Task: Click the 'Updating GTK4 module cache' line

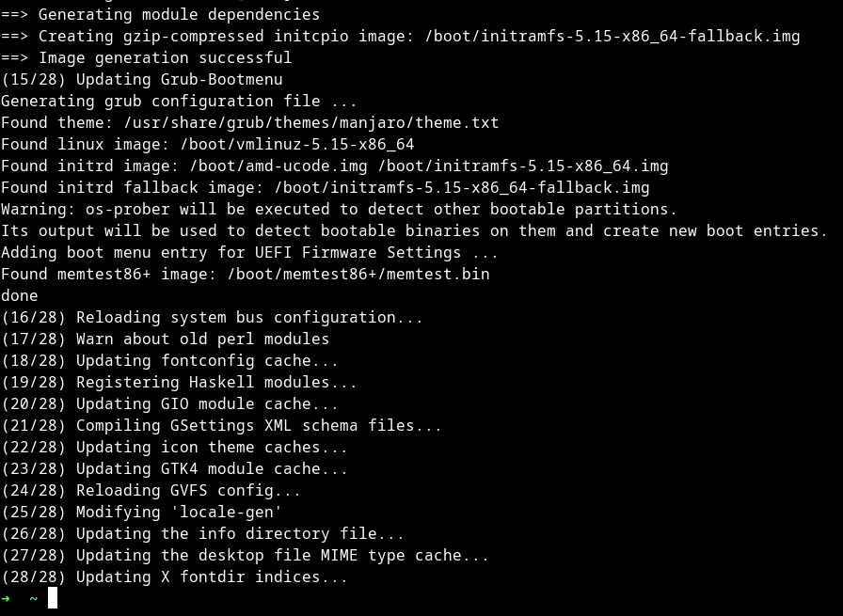Action: coord(174,468)
